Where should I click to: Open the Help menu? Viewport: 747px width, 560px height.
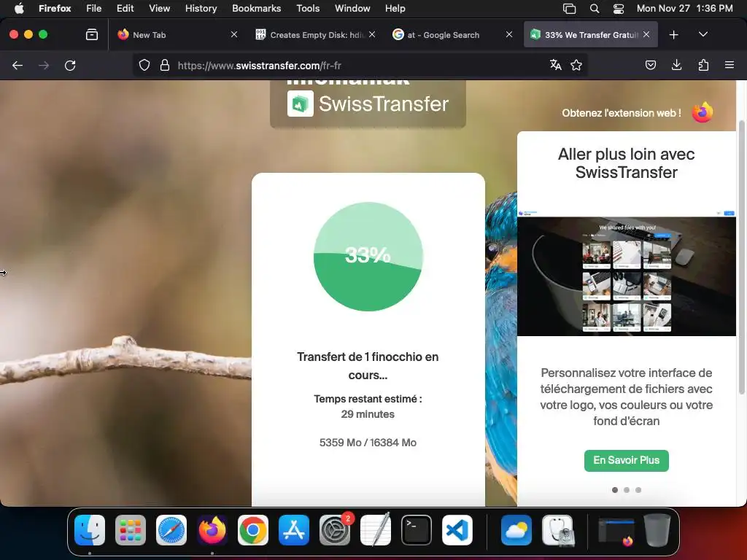395,8
